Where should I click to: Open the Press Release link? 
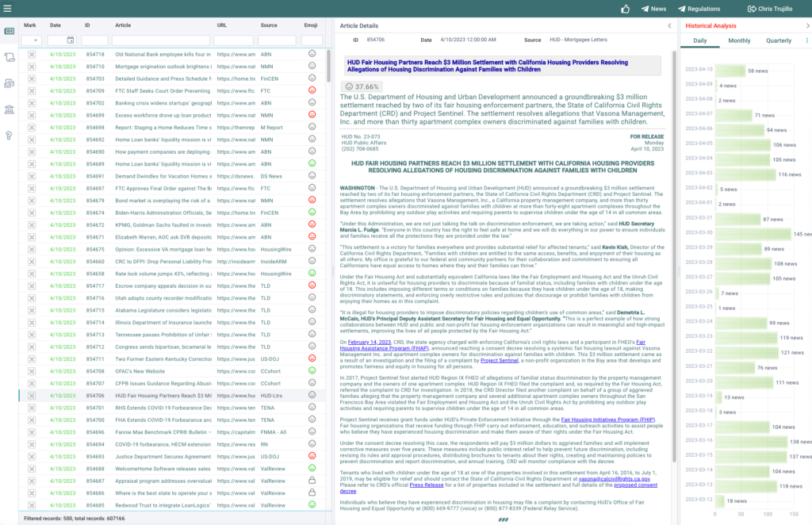[426, 485]
